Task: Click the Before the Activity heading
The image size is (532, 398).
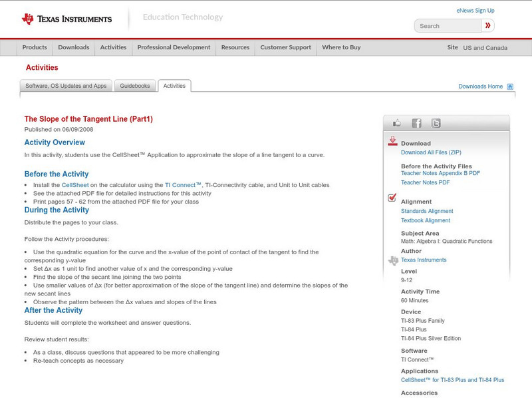Action: tap(57, 174)
